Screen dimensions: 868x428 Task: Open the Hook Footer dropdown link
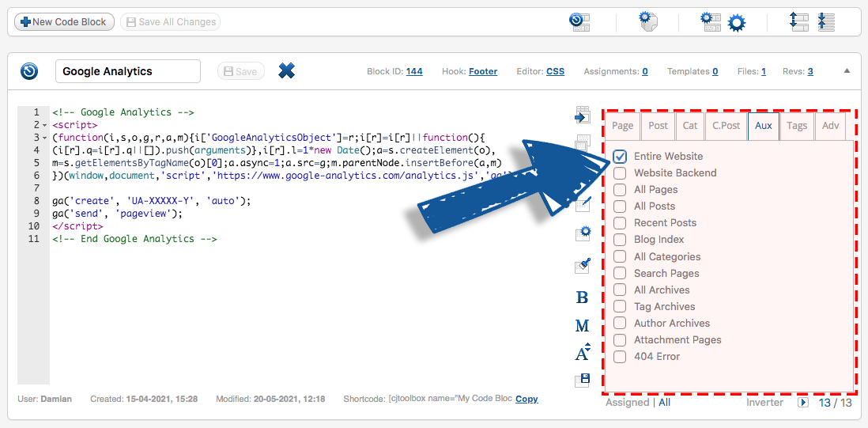point(482,71)
